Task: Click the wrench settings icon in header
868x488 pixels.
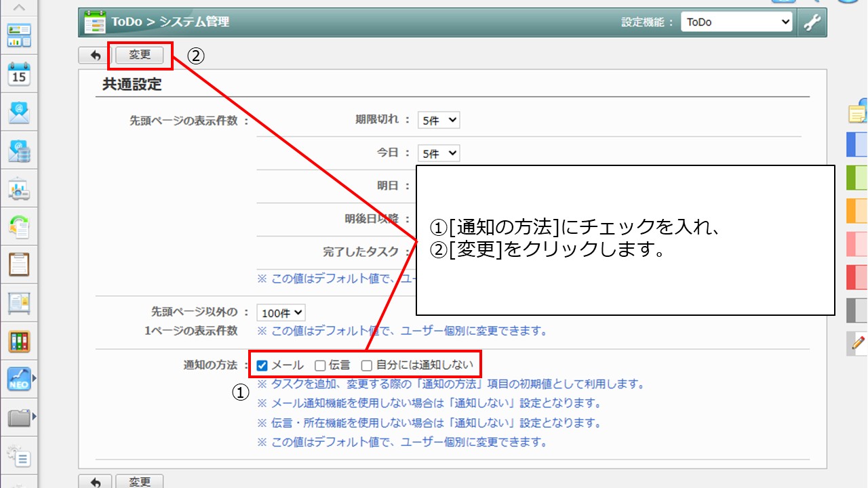Action: pos(812,22)
